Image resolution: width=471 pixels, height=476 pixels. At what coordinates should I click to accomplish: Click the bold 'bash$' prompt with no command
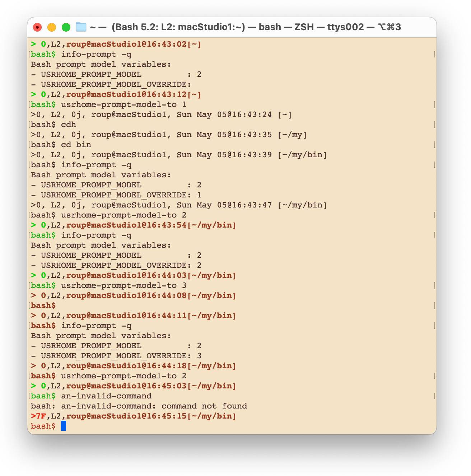tap(43, 305)
